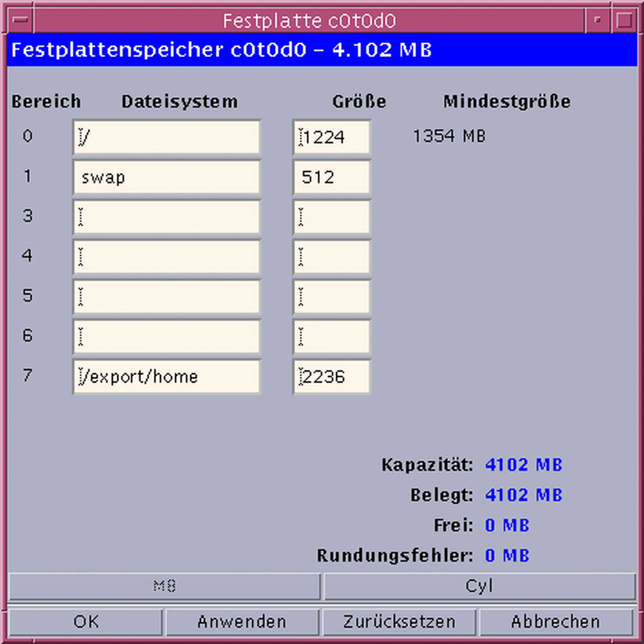This screenshot has height=644, width=644.
Task: Click the slice number 7 label
Action: pyautogui.click(x=28, y=375)
